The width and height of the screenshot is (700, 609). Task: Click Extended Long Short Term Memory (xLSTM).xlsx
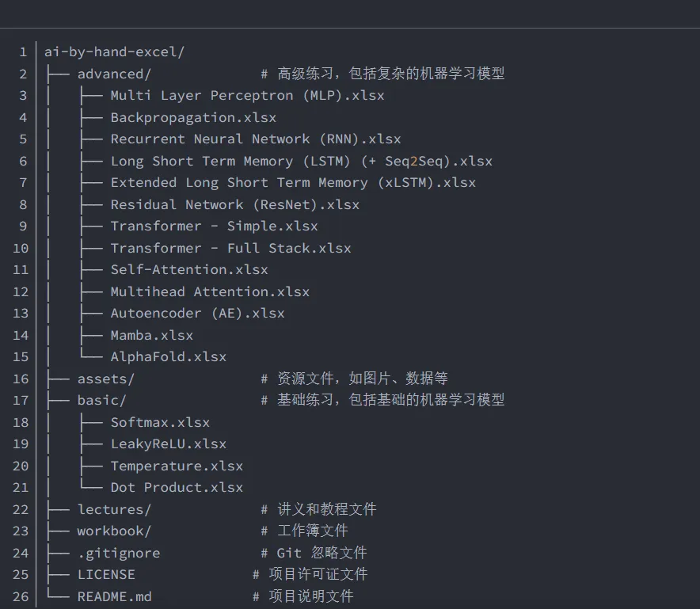pyautogui.click(x=293, y=183)
